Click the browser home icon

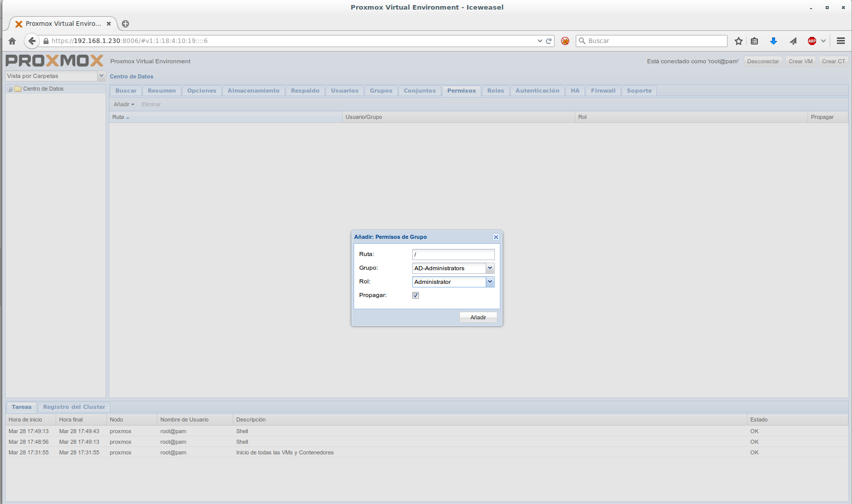tap(12, 41)
